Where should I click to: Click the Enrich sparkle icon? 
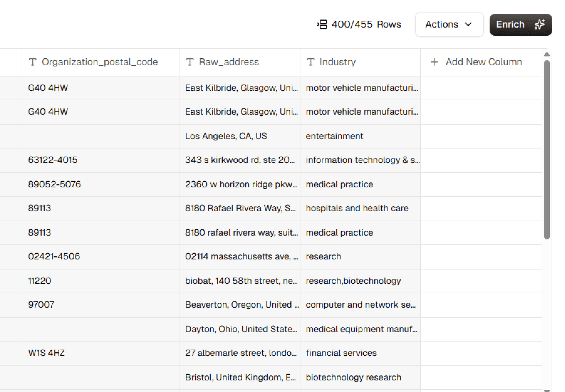pos(539,24)
